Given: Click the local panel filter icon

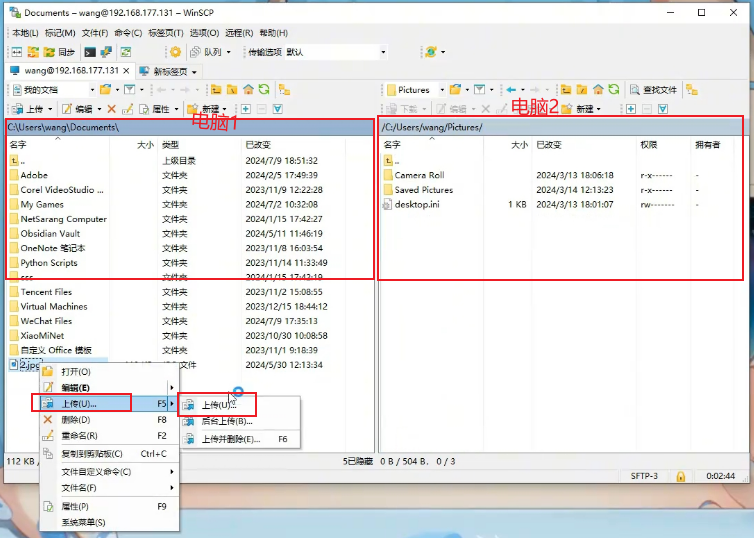Looking at the screenshot, I should point(129,90).
